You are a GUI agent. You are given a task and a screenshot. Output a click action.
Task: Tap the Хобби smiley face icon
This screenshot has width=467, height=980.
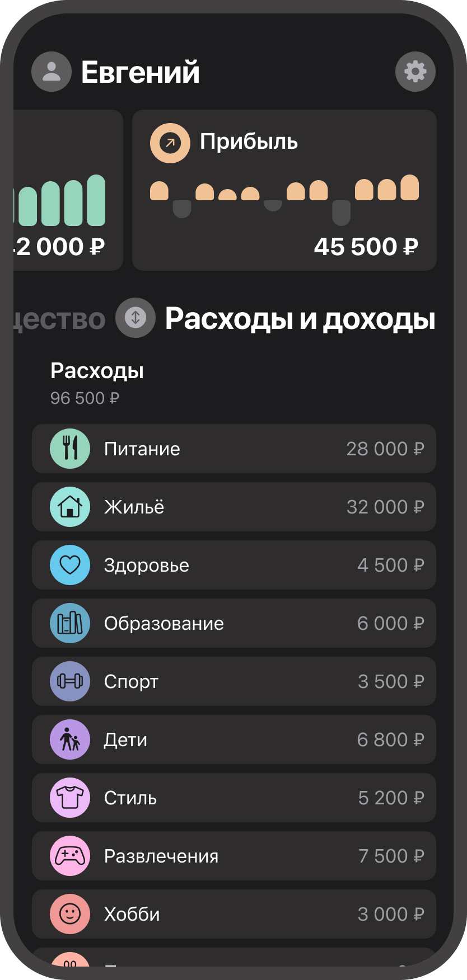(70, 914)
